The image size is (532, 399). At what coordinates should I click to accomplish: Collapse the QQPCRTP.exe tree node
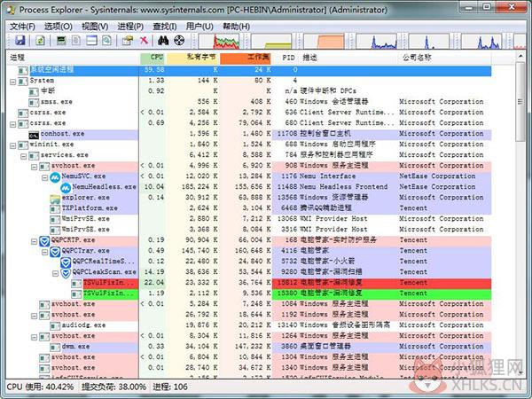[x=34, y=241]
